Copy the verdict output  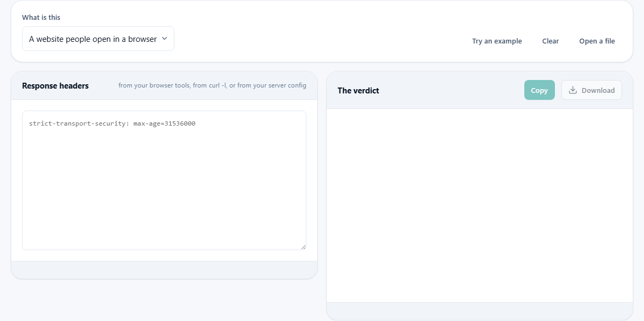pos(539,90)
